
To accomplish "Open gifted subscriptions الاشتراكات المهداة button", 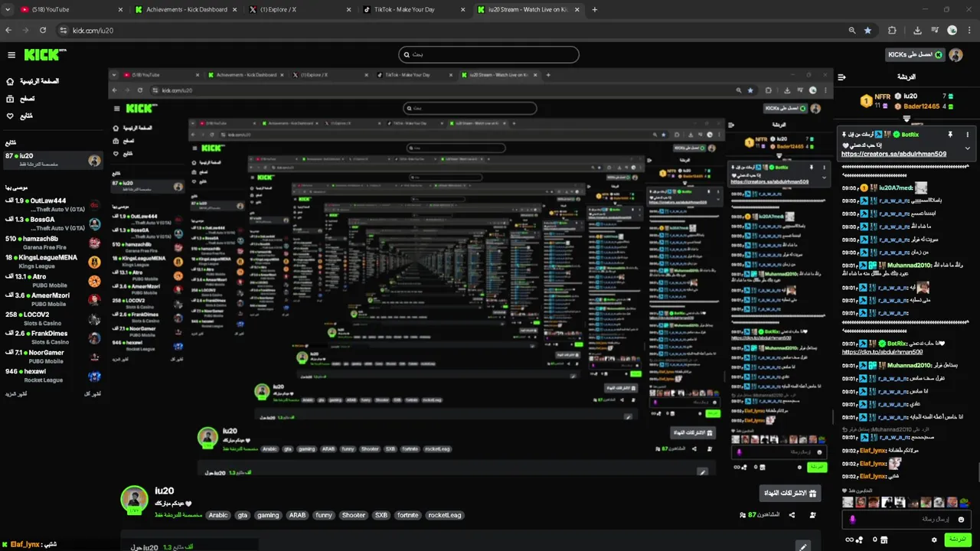I will (x=789, y=493).
